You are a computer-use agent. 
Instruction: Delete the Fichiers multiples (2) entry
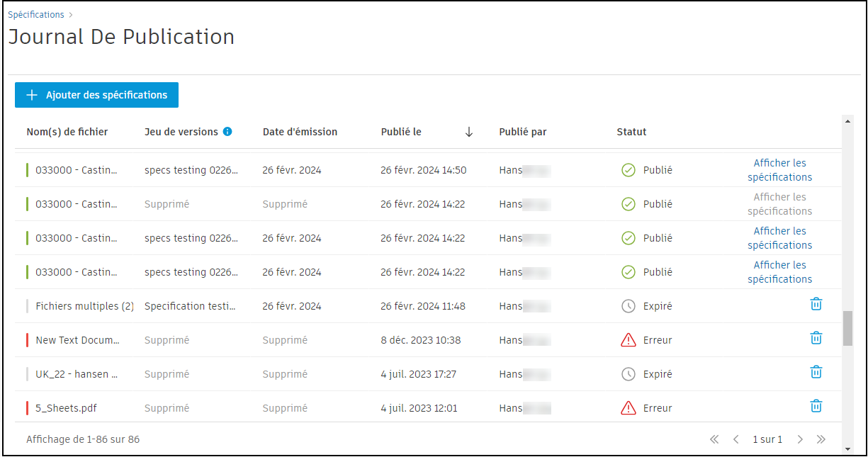816,304
